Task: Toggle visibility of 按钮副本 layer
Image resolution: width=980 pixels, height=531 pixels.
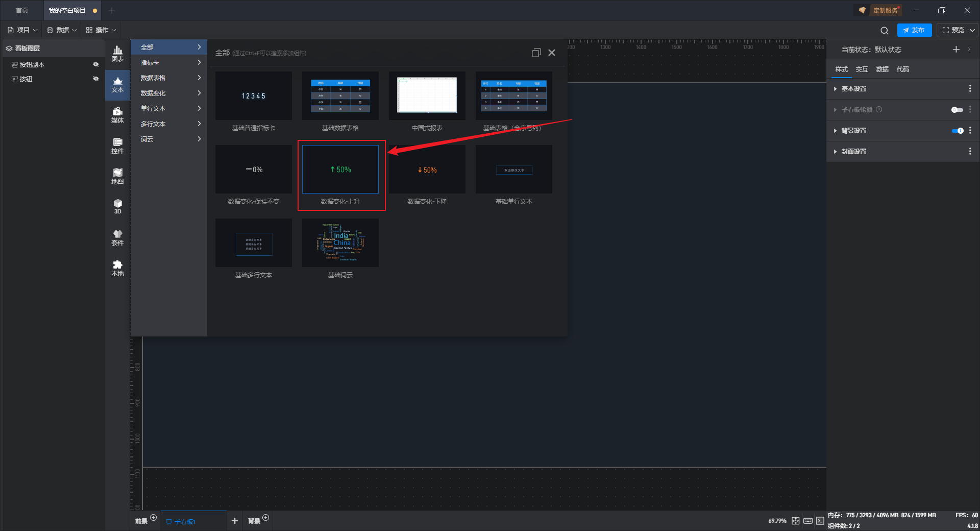Action: click(95, 64)
